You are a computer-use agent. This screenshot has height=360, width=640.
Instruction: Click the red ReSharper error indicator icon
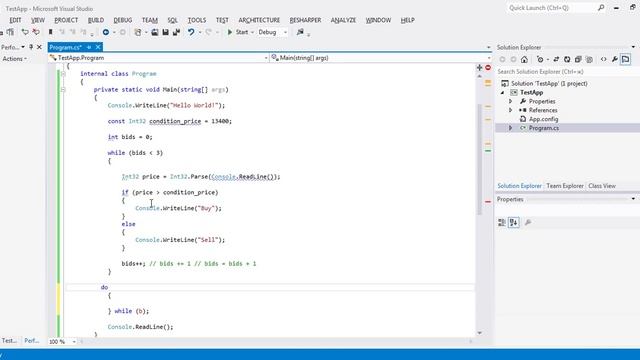tap(488, 68)
